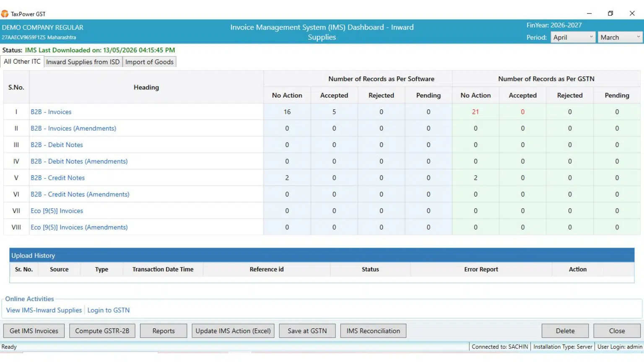Switch to Inward Supplies from ISD tab
This screenshot has height=362, width=644.
(x=83, y=62)
